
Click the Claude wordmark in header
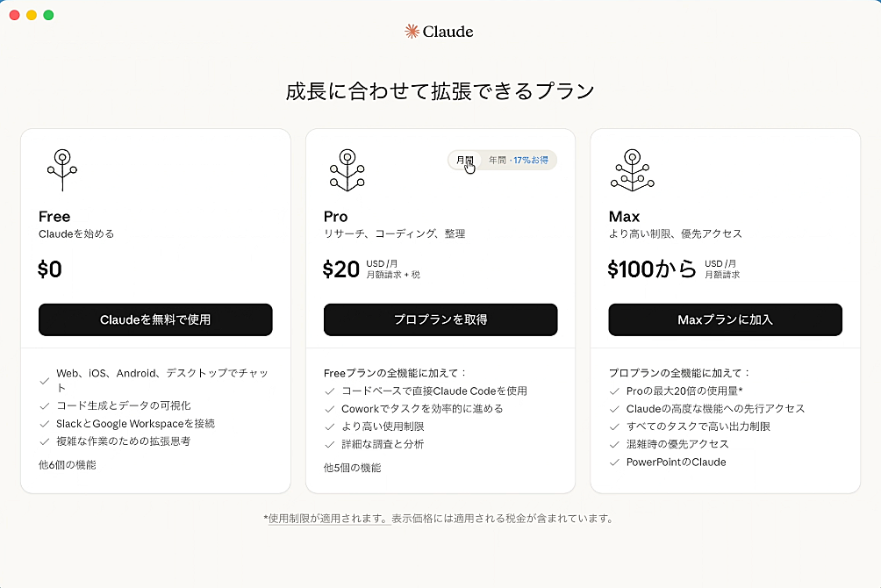[x=448, y=32]
